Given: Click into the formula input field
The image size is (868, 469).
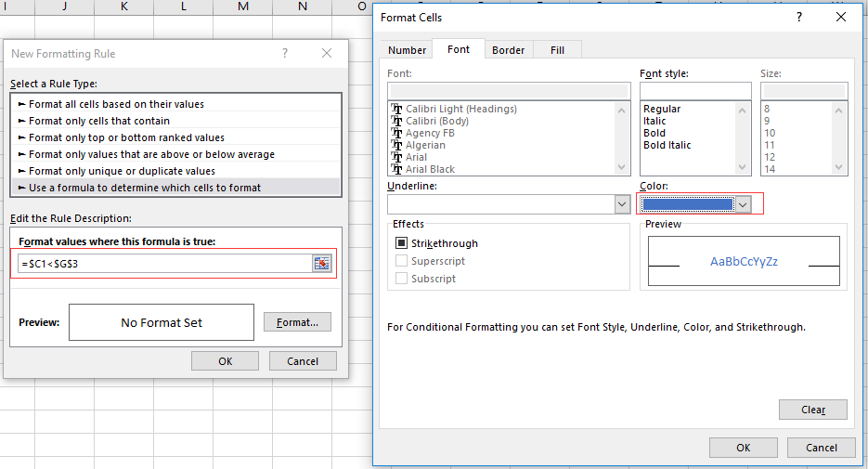Looking at the screenshot, I should click(163, 264).
